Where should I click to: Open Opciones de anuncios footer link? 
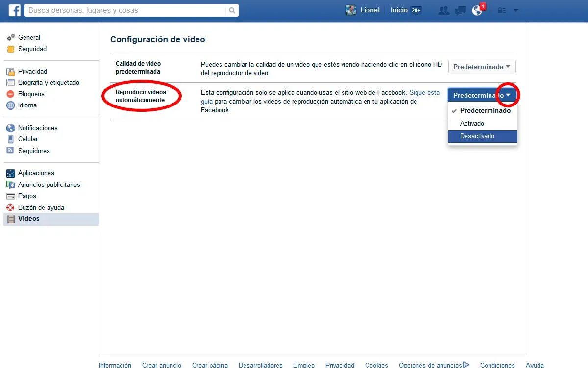coord(434,365)
